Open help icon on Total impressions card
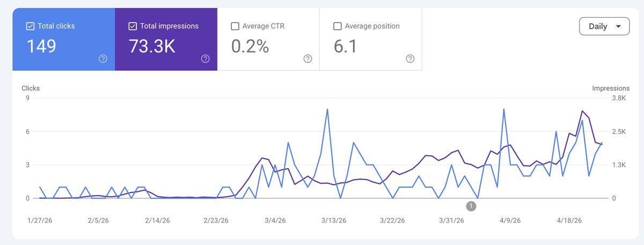This screenshot has width=644, height=245. pyautogui.click(x=205, y=59)
